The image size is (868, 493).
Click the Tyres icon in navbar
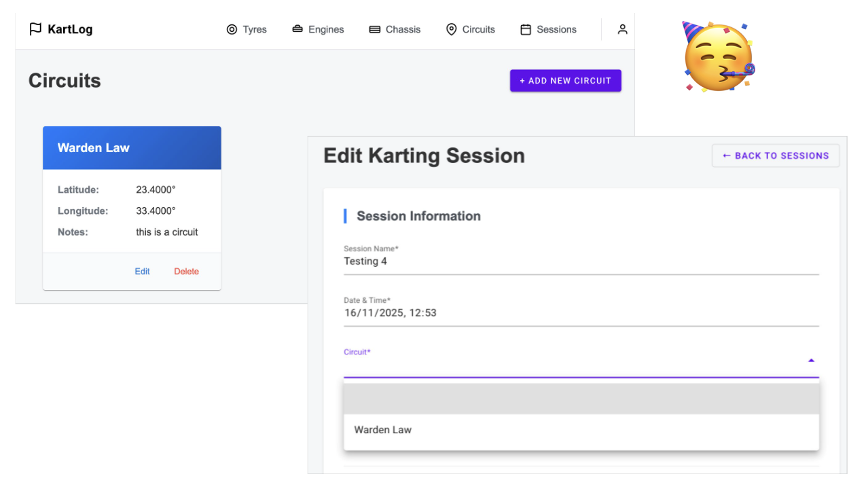pos(232,30)
